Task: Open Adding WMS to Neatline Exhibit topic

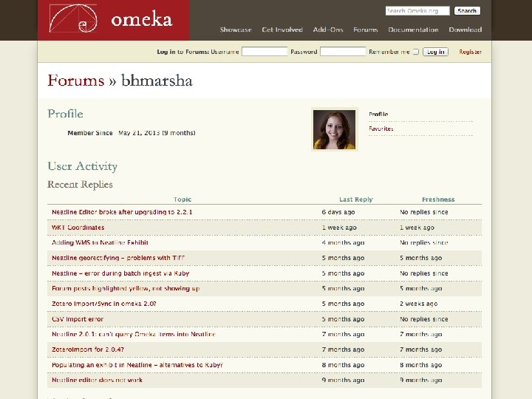Action: click(x=100, y=242)
